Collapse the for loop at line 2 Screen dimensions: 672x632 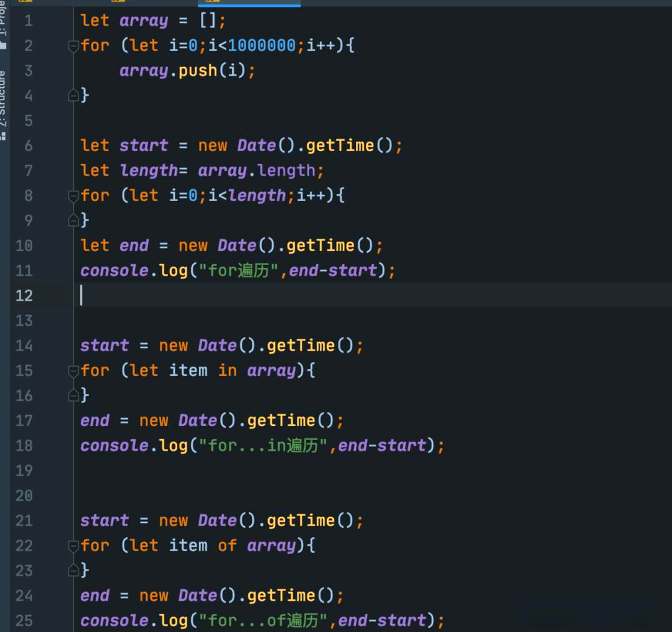(73, 46)
